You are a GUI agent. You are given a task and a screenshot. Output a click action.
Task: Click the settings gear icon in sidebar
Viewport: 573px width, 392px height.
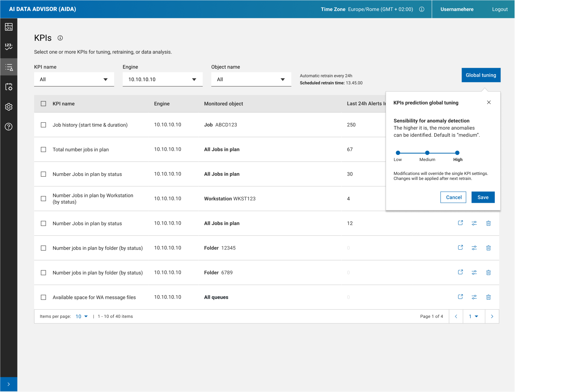(x=9, y=107)
